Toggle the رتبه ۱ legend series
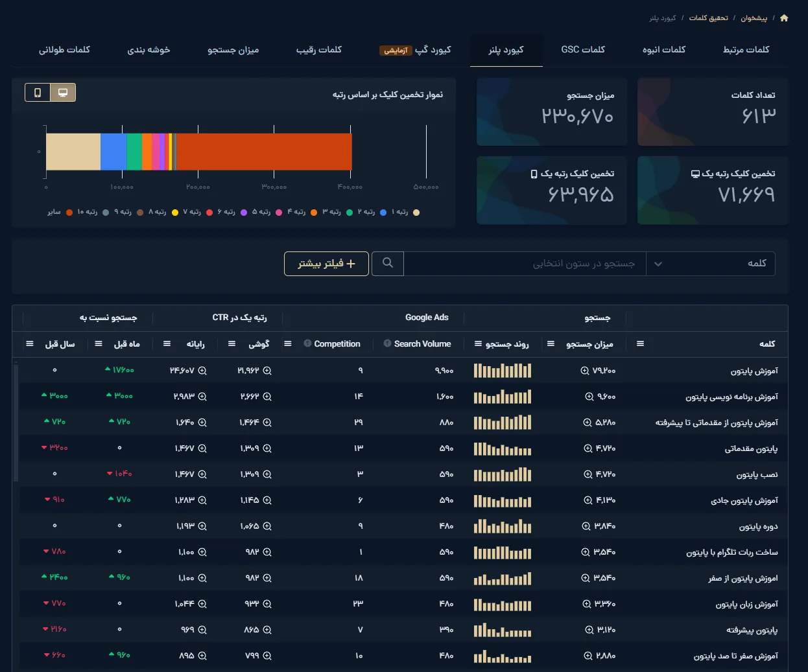The width and height of the screenshot is (808, 672). click(407, 212)
